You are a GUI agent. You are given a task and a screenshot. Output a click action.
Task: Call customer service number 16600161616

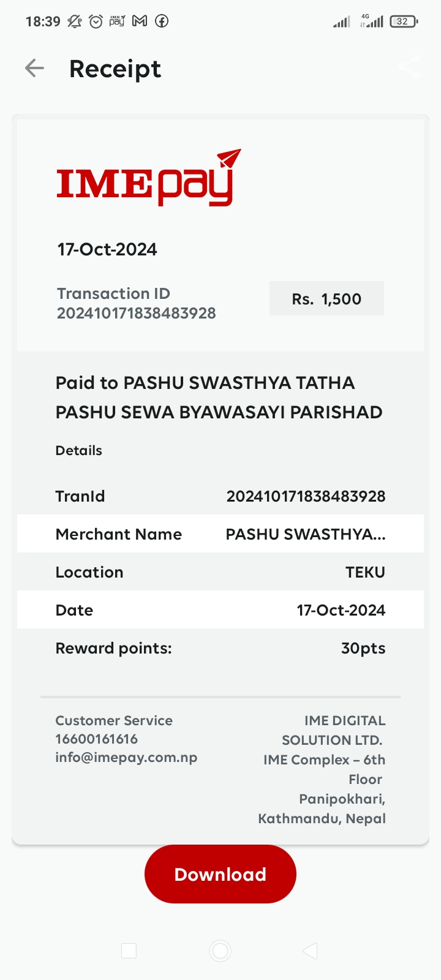[x=97, y=739]
